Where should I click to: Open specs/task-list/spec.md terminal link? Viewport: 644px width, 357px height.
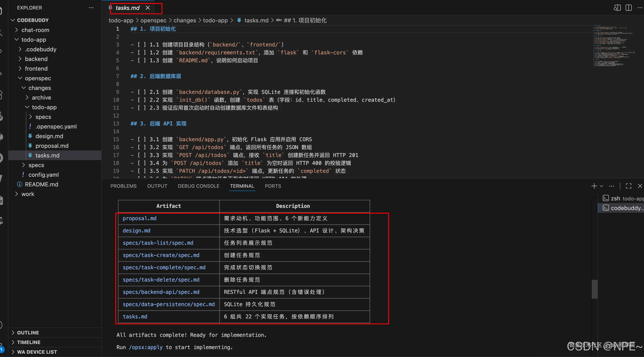pos(158,243)
